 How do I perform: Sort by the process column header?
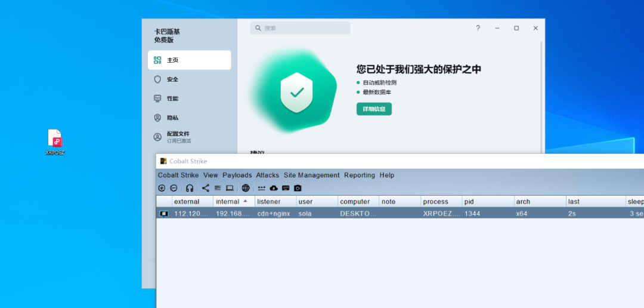click(441, 202)
